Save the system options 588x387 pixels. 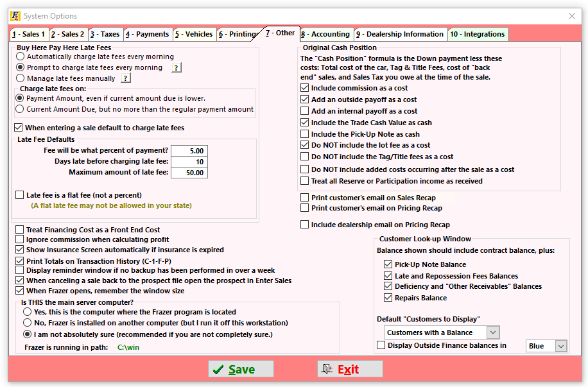[241, 369]
